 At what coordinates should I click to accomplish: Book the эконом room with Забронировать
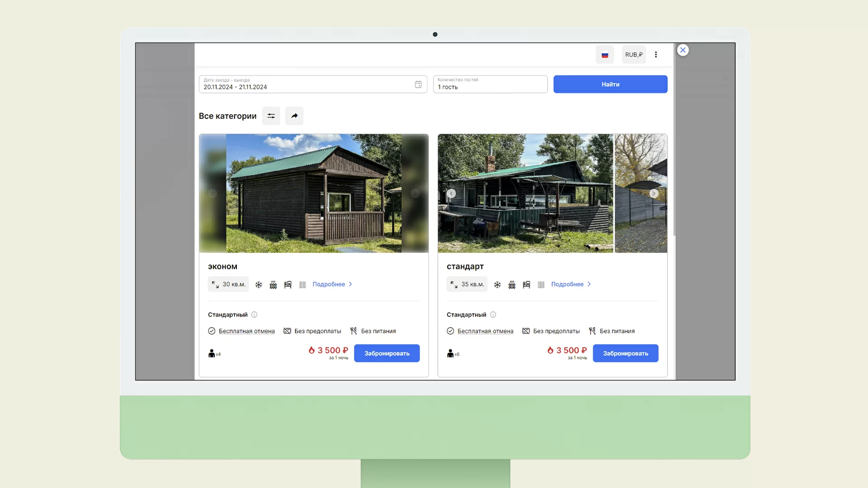[x=387, y=353]
